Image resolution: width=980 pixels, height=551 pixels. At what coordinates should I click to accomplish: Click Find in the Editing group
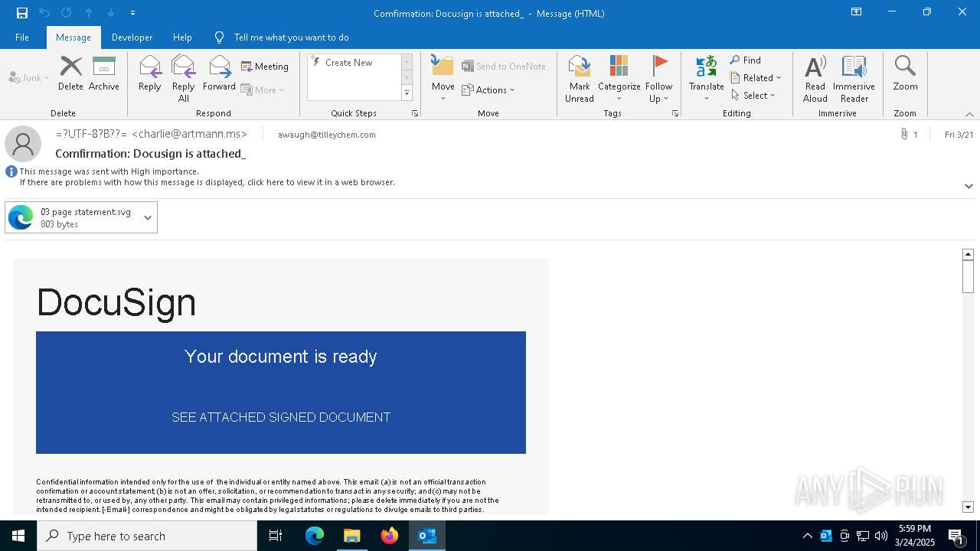pos(746,60)
